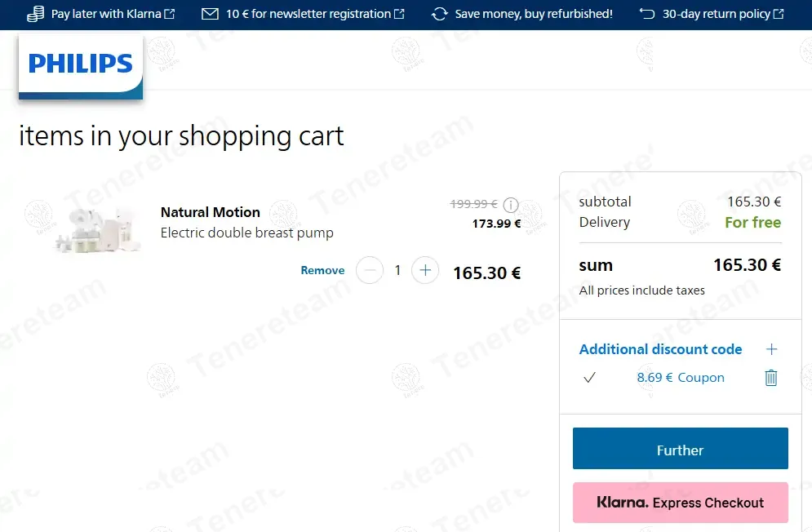Image resolution: width=812 pixels, height=532 pixels.
Task: Increase quantity with the plus button
Action: [425, 270]
